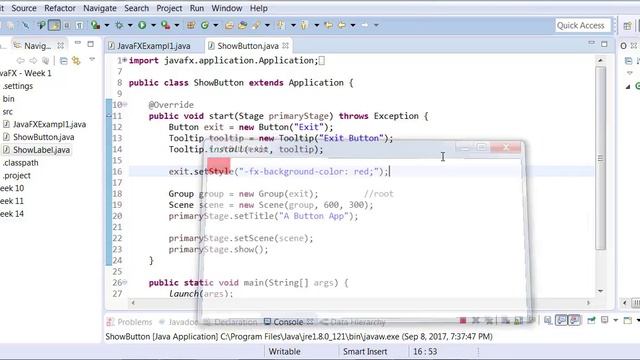Screen dimensions: 640x360
Task: Open the Debug configurations dropdown arrow
Action: point(130,25)
